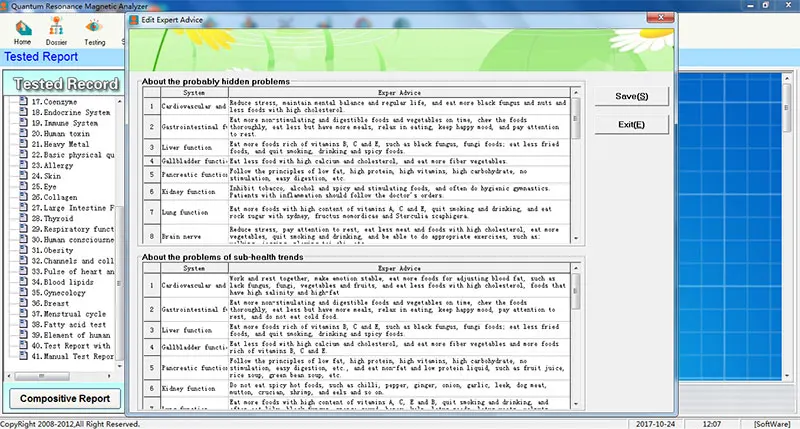
Task: Choose 41.Manual Test Report entry
Action: pyautogui.click(x=72, y=356)
